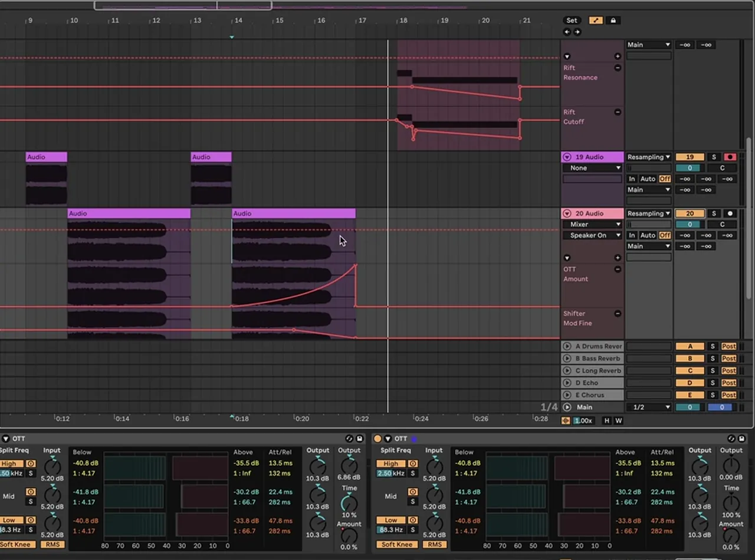Adjust the right OTT Amount knob
Image resolution: width=755 pixels, height=560 pixels.
(731, 536)
